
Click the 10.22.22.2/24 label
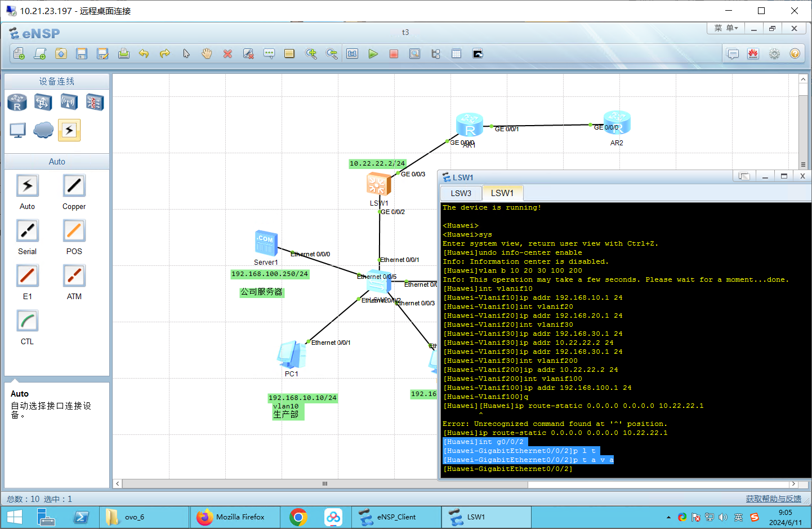point(377,163)
